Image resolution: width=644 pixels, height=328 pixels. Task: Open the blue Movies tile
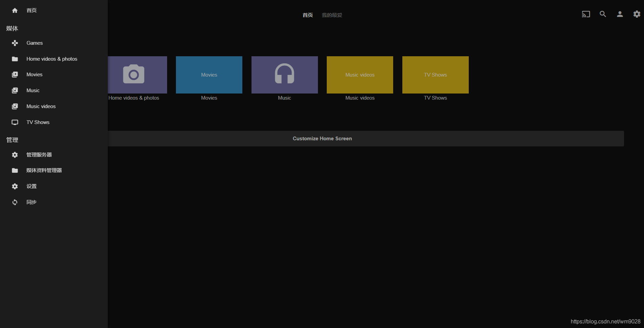click(x=209, y=75)
